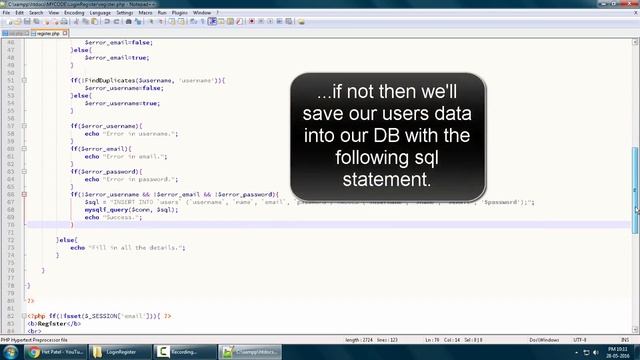Redo the edit via toolbar arrow
Viewport: 640px width, 360px height.
(116, 21)
